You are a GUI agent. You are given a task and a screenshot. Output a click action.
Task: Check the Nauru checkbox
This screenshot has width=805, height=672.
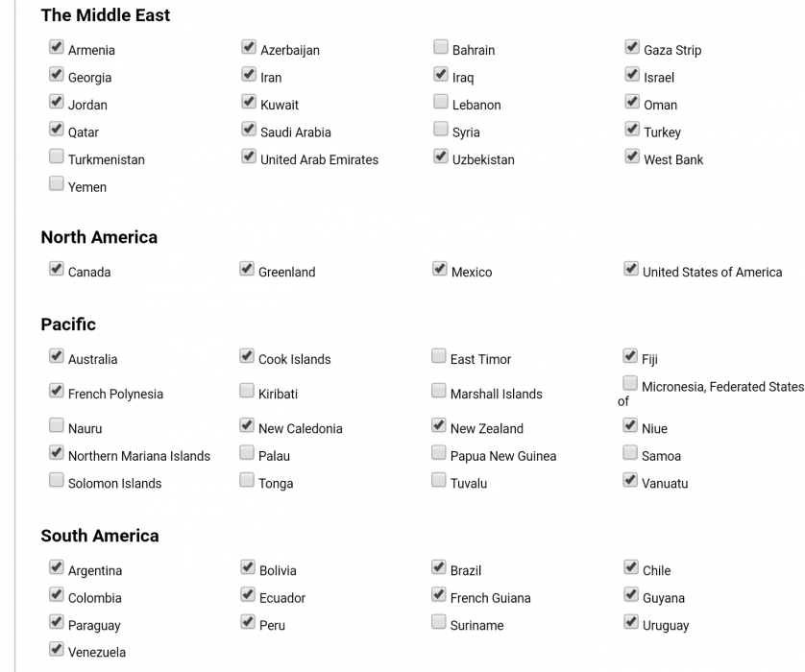coord(56,425)
